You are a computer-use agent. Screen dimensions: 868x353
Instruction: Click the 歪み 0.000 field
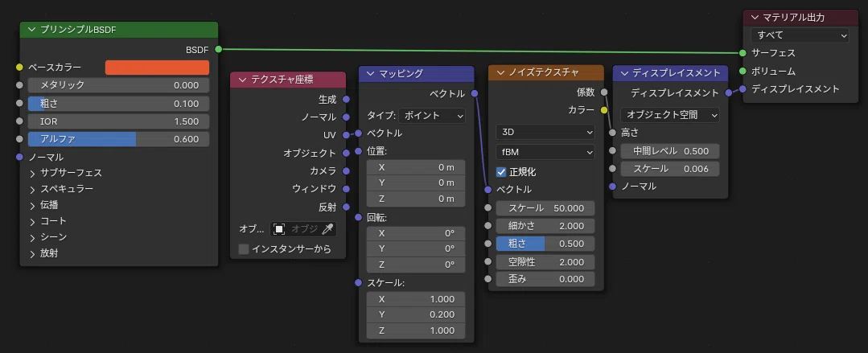click(545, 279)
